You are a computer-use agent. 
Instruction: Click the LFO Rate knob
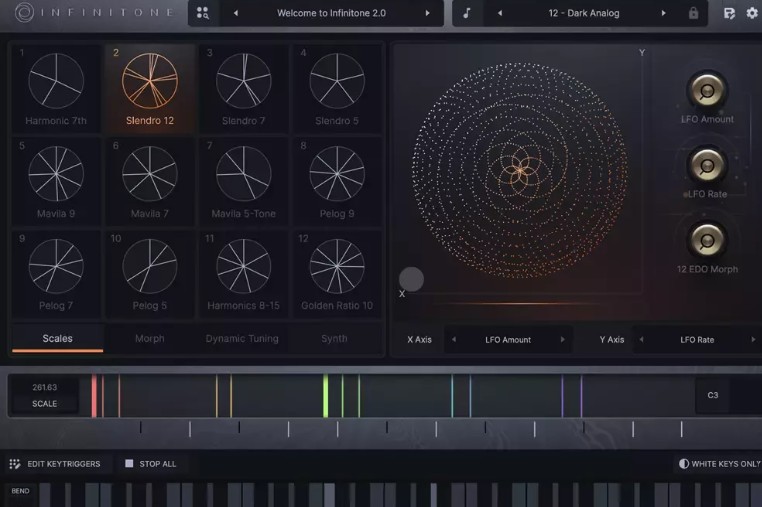point(707,165)
